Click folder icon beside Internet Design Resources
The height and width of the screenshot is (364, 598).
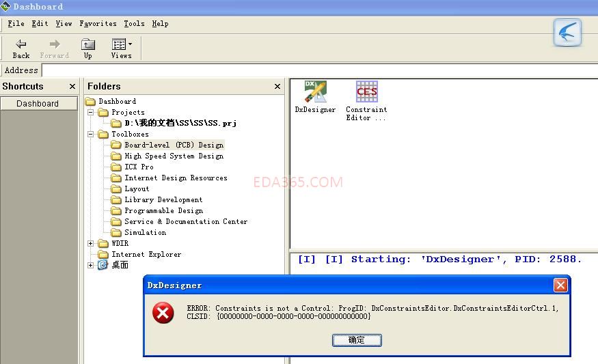116,178
